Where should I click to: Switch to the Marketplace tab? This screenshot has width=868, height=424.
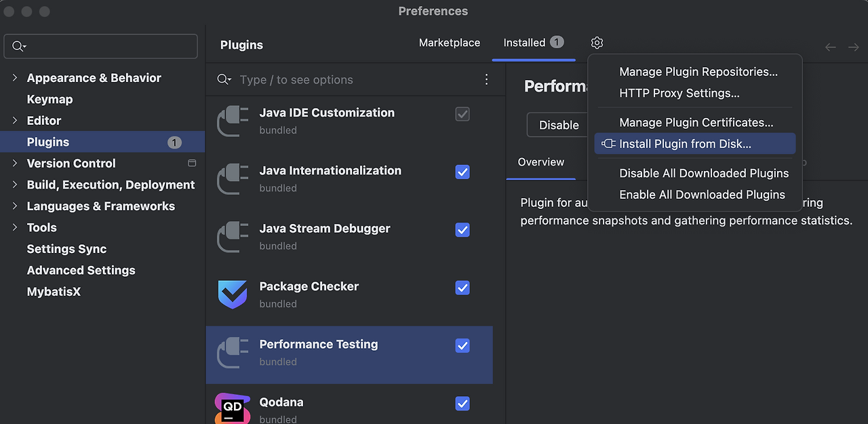(450, 43)
